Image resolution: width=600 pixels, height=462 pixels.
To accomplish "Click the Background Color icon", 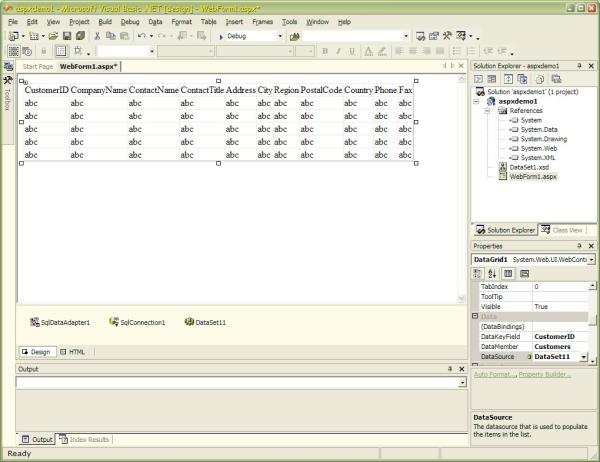I will [382, 51].
